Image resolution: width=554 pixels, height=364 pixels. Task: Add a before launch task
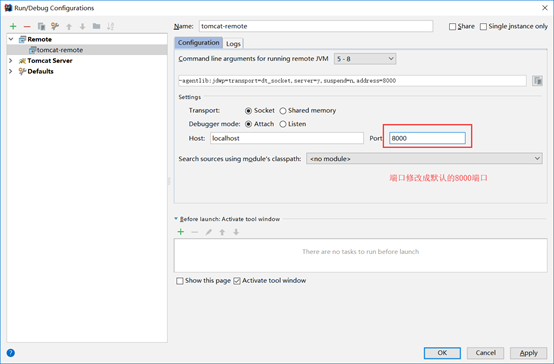[x=181, y=232]
